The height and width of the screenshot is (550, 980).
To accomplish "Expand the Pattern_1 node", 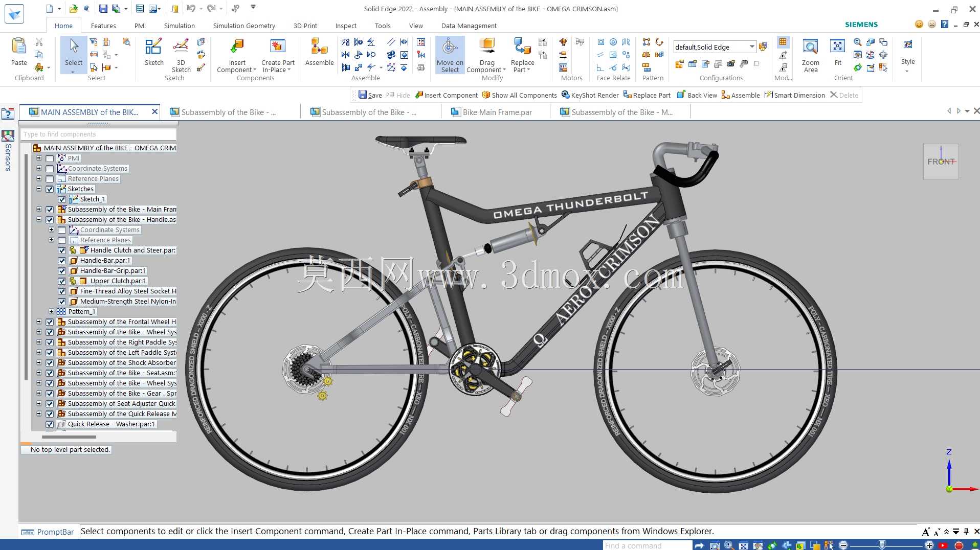I will 51,311.
